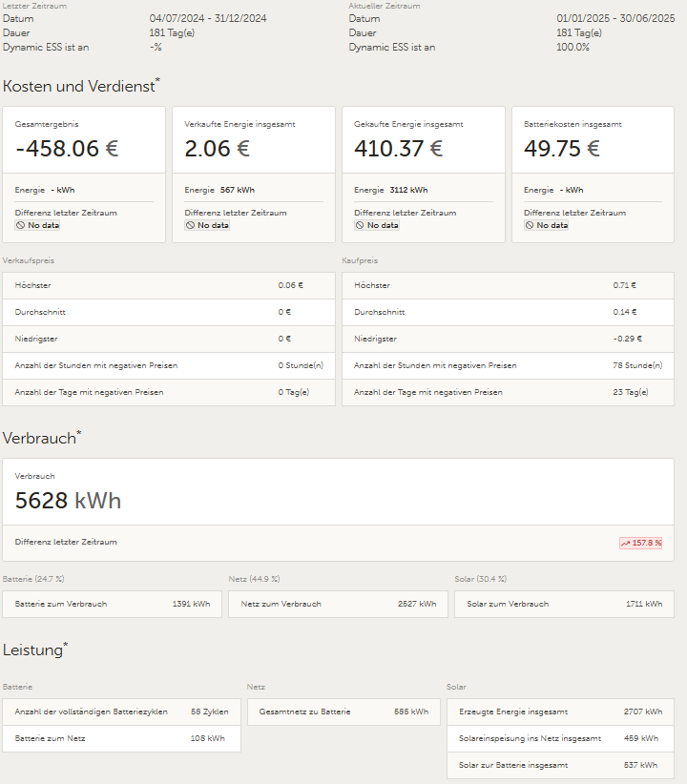This screenshot has height=784, width=687.
Task: Click the Batterie zum Verbrauch row
Action: [x=112, y=604]
